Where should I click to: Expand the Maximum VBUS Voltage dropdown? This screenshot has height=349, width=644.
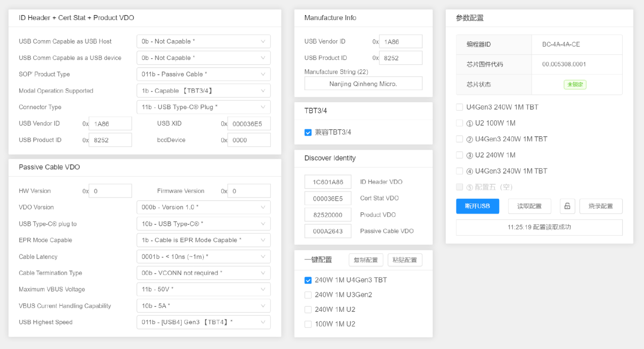click(203, 290)
